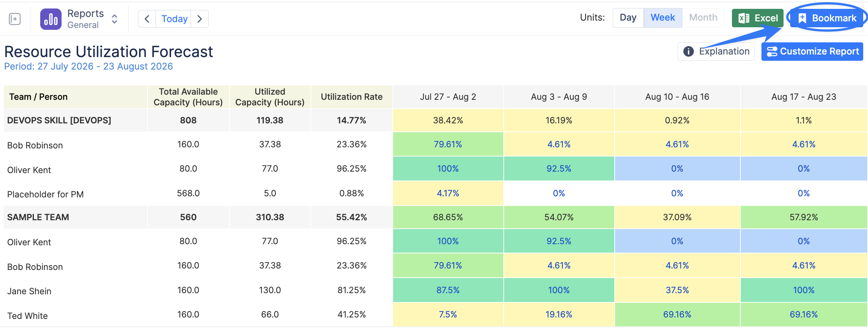The width and height of the screenshot is (868, 330).
Task: Switch units to Day
Action: [628, 18]
